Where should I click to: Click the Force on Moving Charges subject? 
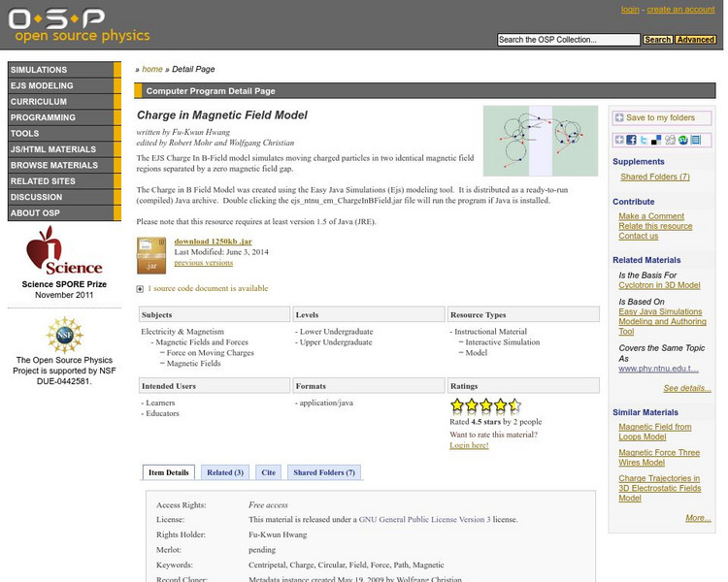(211, 353)
